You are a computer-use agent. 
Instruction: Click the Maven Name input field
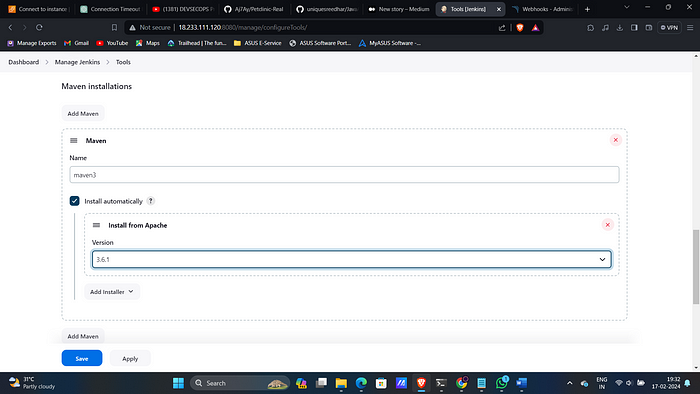(x=344, y=174)
